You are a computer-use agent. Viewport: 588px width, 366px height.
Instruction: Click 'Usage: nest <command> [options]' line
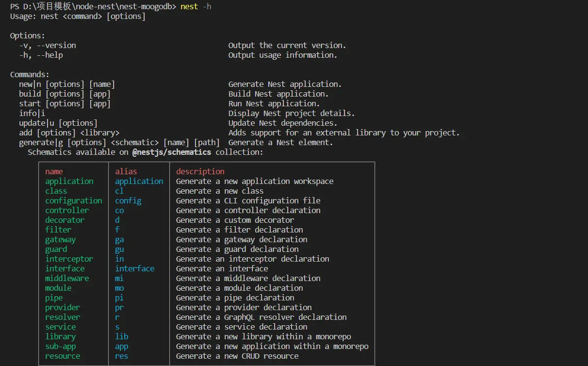pos(78,16)
